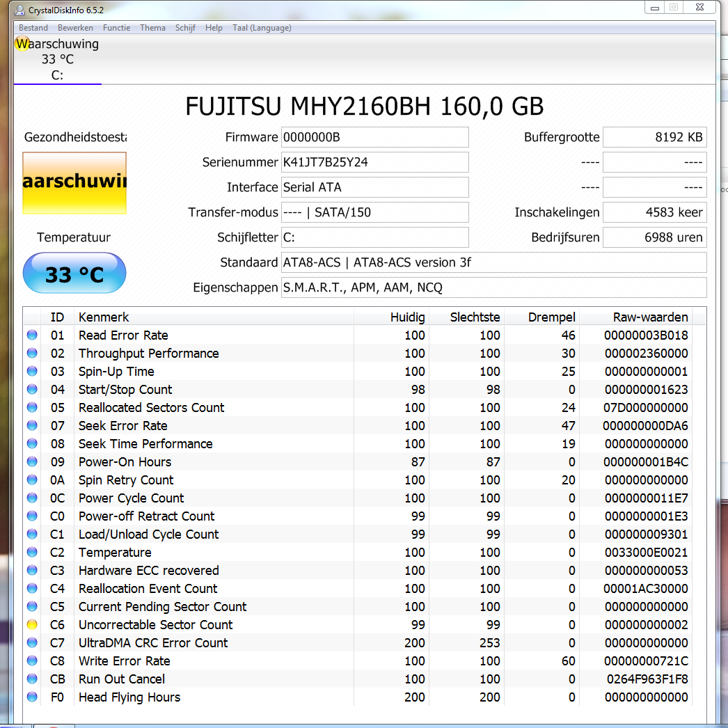Image resolution: width=728 pixels, height=728 pixels.
Task: Click the blue status icon for Throughput Performance
Action: coord(32,353)
